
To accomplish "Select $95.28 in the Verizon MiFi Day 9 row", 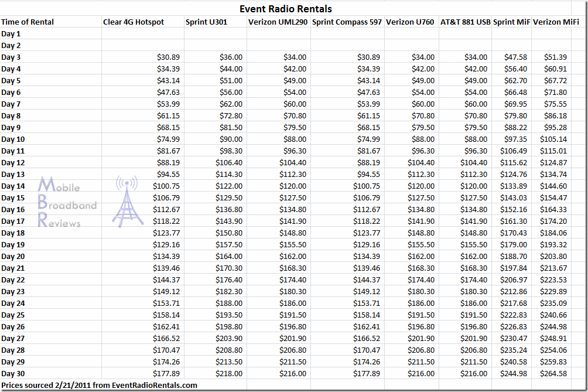I will [x=555, y=128].
